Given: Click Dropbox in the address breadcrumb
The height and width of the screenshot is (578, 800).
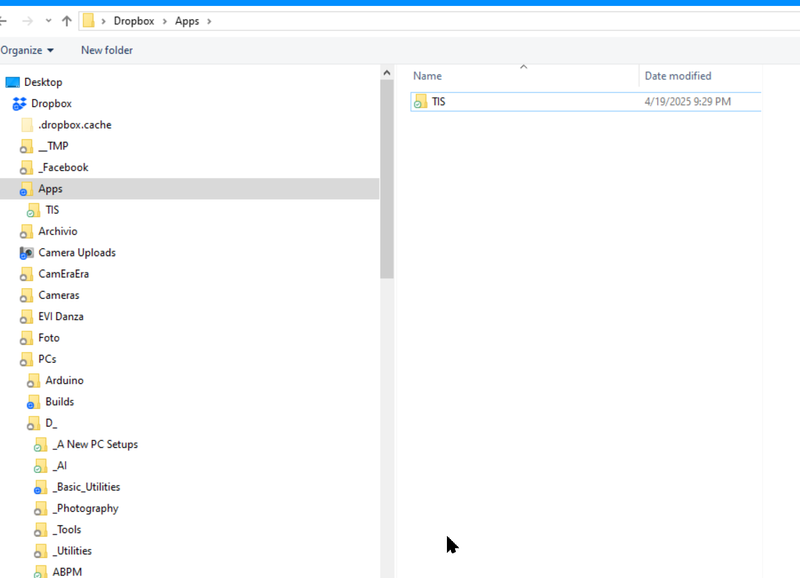Looking at the screenshot, I should point(134,21).
